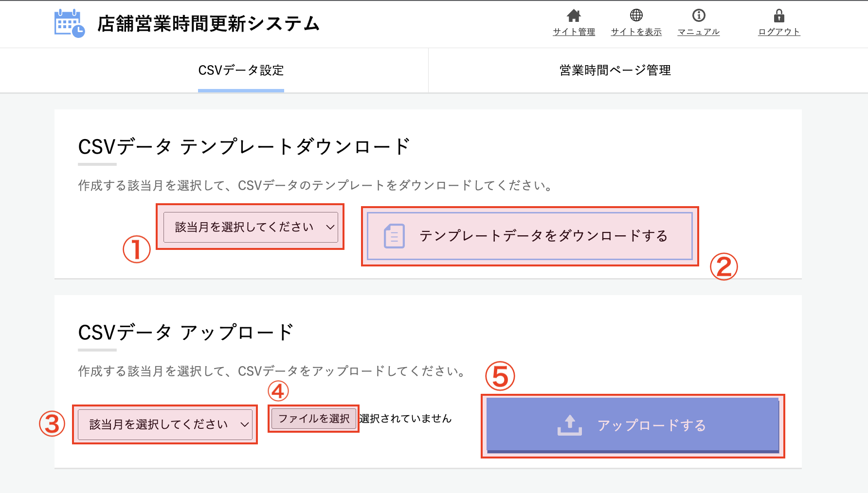Click the globe icon for サイトを表示
The width and height of the screenshot is (868, 493).
[x=636, y=16]
